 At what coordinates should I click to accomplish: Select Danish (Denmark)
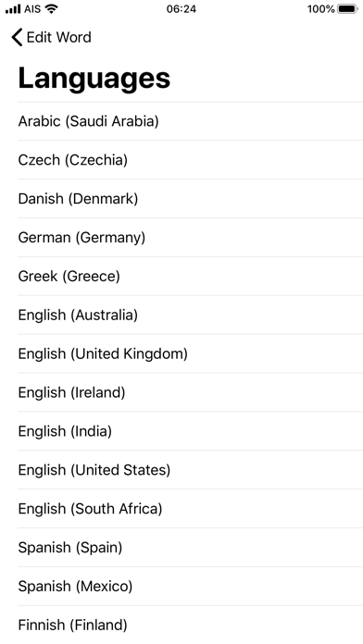click(191, 198)
